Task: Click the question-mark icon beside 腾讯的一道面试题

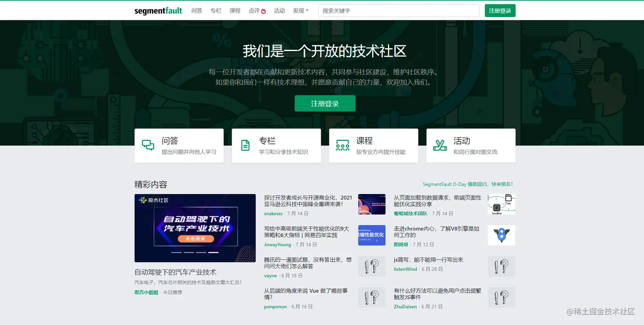Action: click(372, 266)
